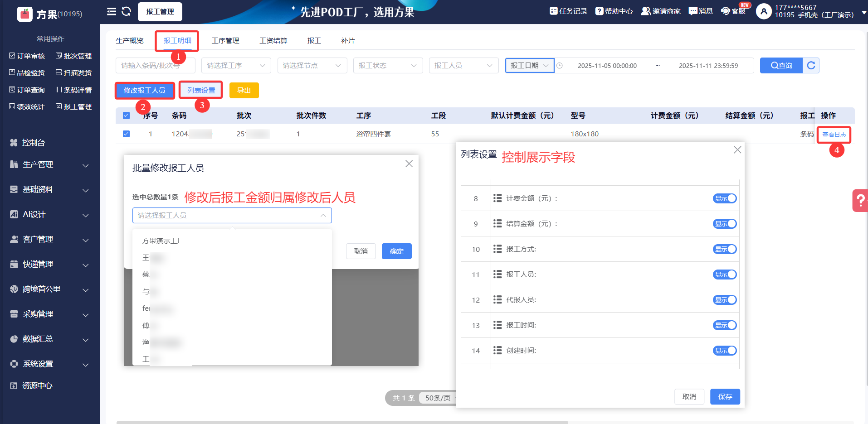The width and height of the screenshot is (868, 424).
Task: Click the barcode/batch number search input
Action: click(155, 66)
